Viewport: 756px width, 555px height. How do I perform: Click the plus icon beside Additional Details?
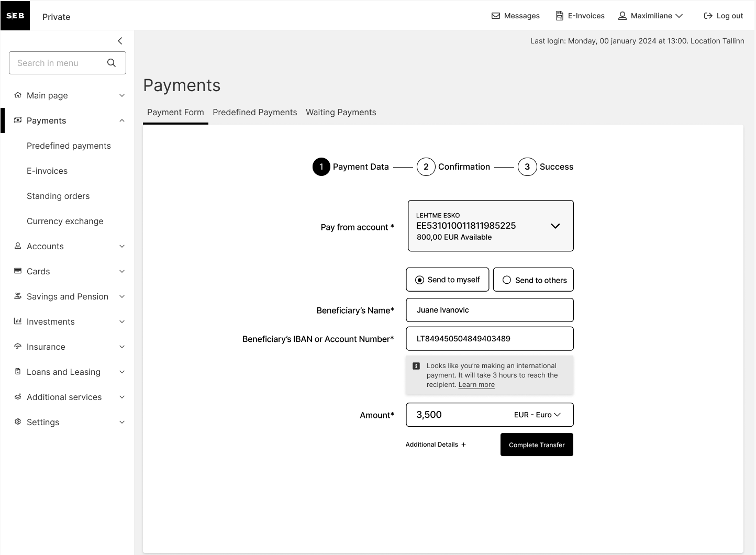point(463,445)
